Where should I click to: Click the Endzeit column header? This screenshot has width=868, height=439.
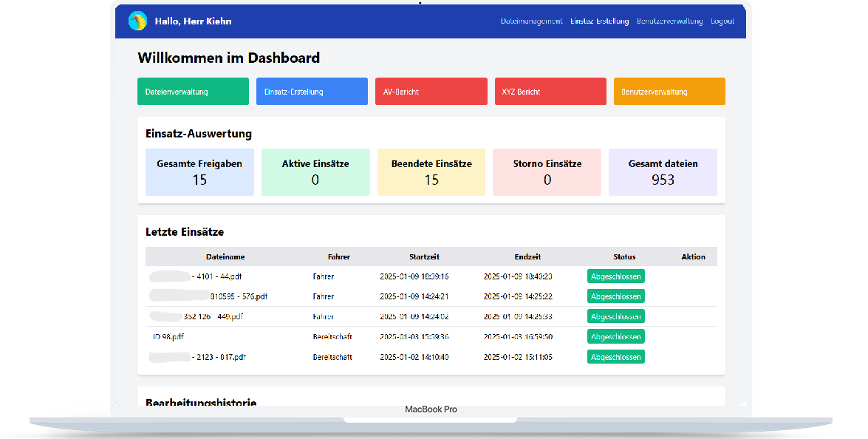click(x=527, y=257)
